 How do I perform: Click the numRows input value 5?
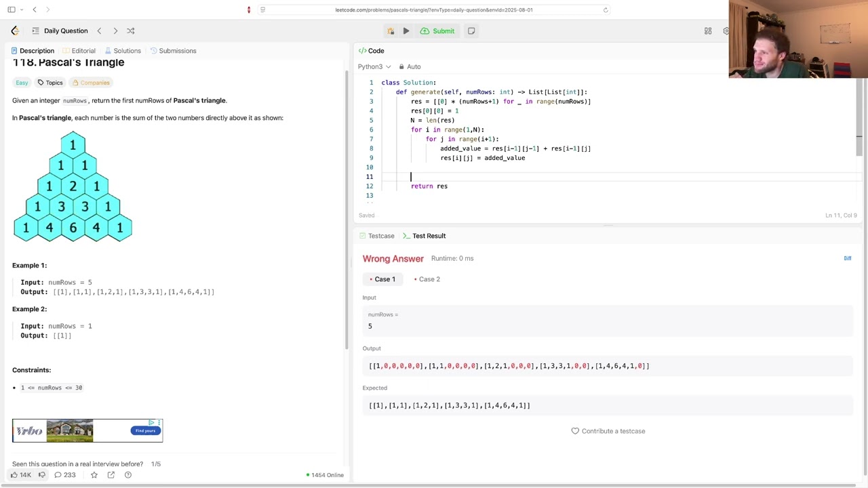[370, 326]
